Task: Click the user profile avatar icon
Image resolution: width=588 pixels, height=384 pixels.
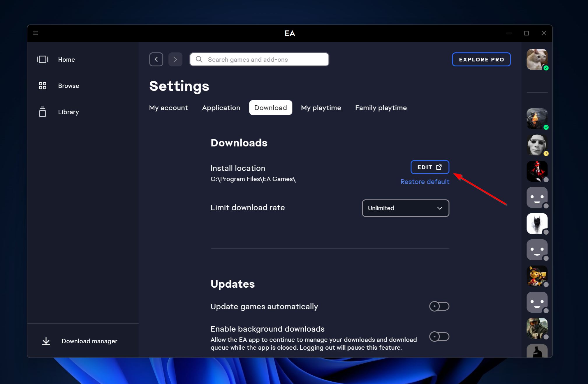Action: (x=537, y=59)
